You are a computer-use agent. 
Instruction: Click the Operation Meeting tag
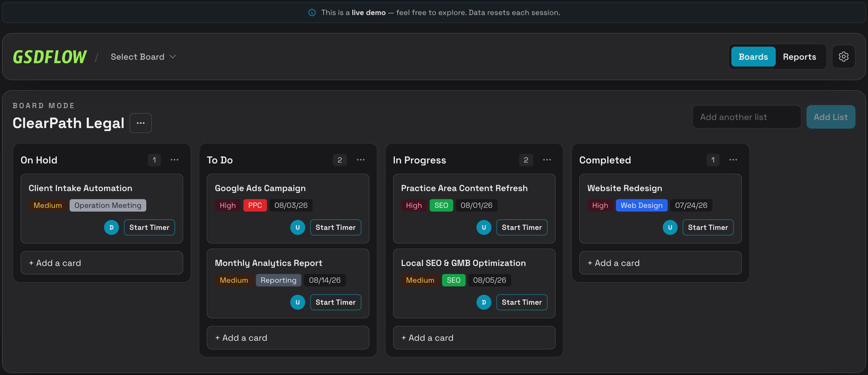click(108, 205)
